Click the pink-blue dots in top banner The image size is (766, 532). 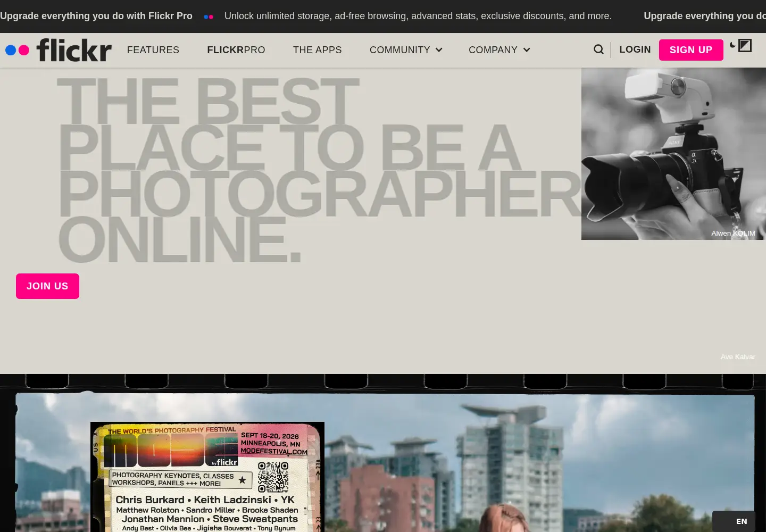tap(209, 16)
